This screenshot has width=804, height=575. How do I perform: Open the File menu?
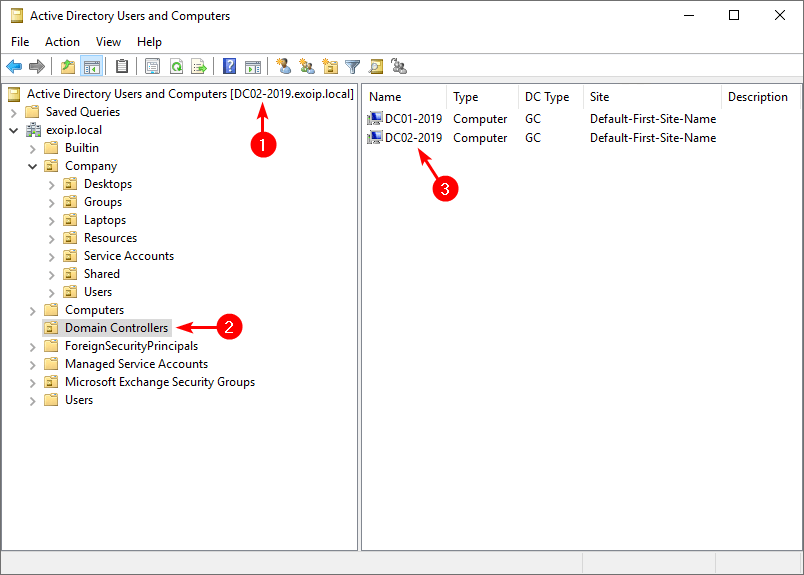20,42
